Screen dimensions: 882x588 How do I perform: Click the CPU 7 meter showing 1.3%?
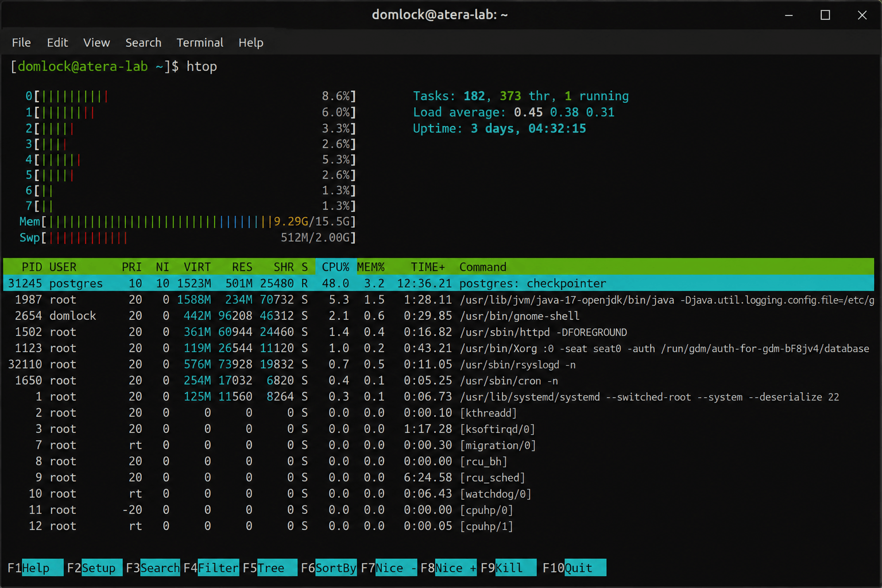[x=191, y=206]
